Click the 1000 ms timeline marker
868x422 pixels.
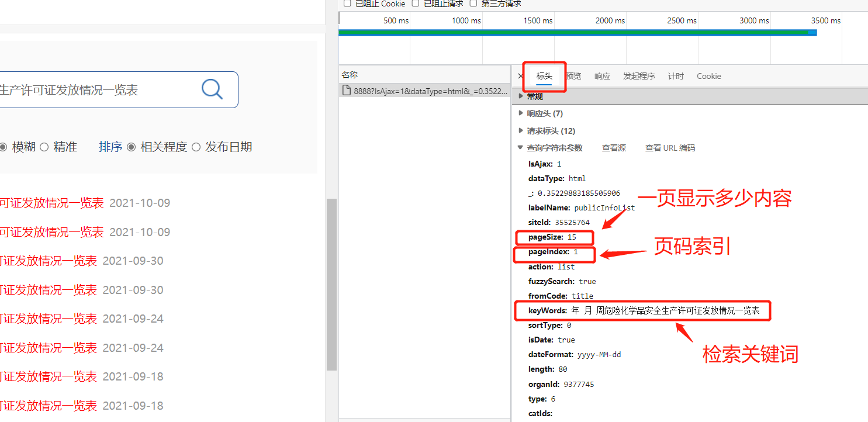[x=466, y=20]
